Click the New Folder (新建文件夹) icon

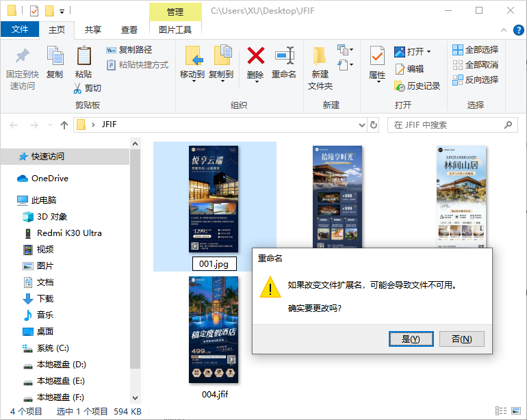click(x=320, y=56)
